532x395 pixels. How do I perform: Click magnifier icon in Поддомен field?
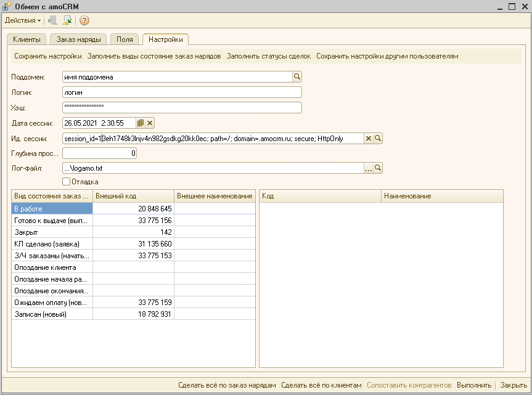point(297,77)
